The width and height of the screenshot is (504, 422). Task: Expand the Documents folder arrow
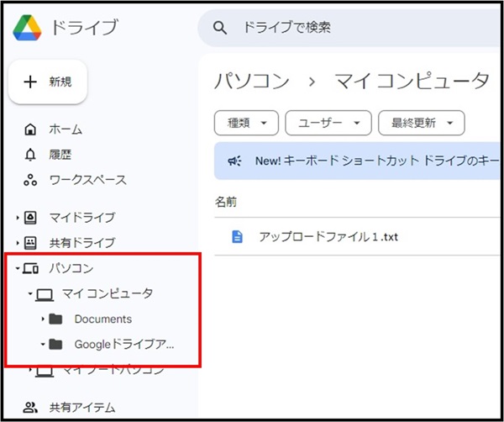click(43, 319)
